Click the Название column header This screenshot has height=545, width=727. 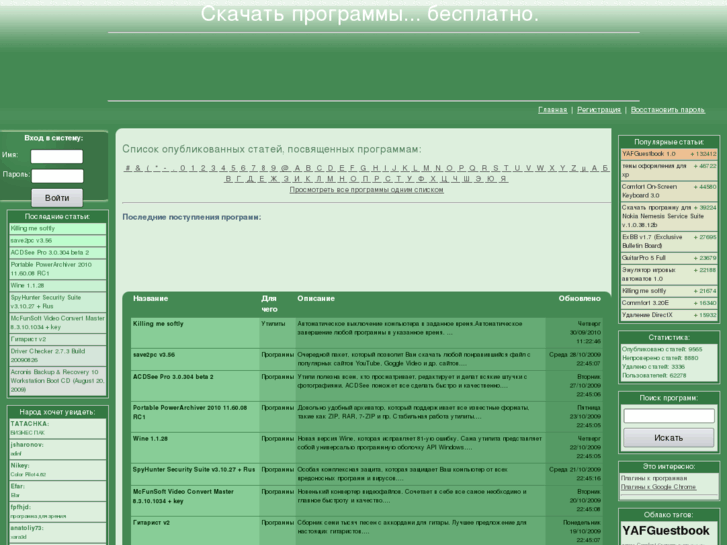coord(150,299)
